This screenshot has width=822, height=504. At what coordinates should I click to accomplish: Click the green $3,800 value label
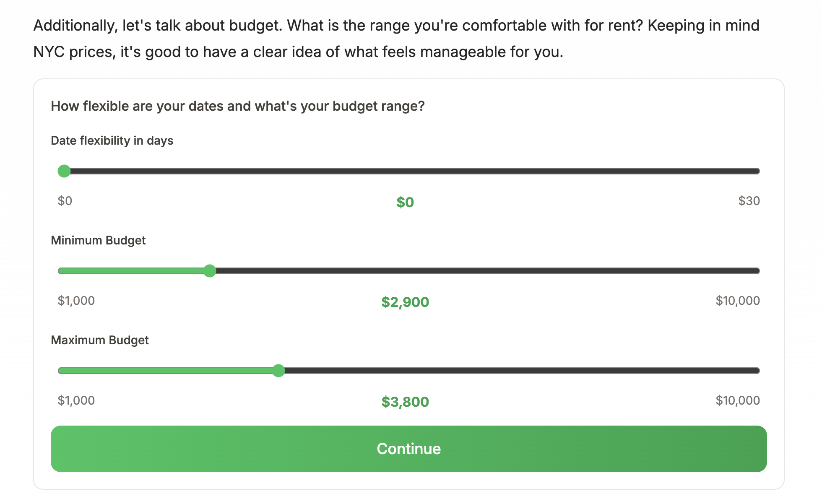click(x=405, y=401)
